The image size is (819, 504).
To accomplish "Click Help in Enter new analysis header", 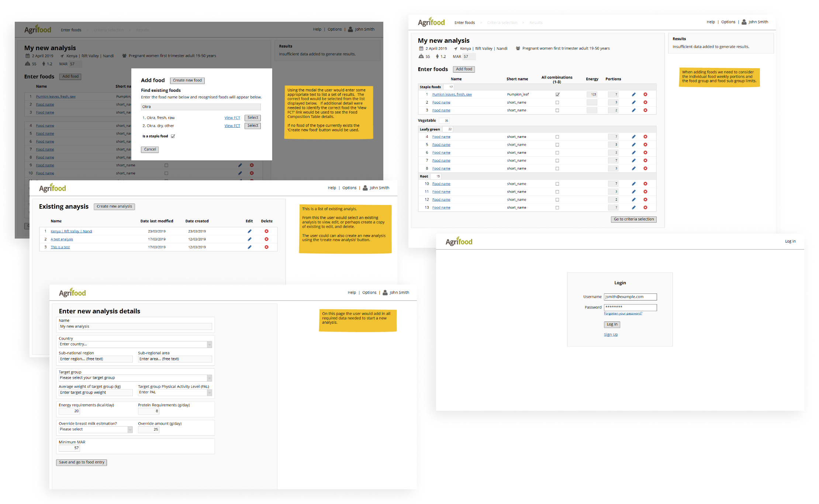I will click(x=352, y=292).
